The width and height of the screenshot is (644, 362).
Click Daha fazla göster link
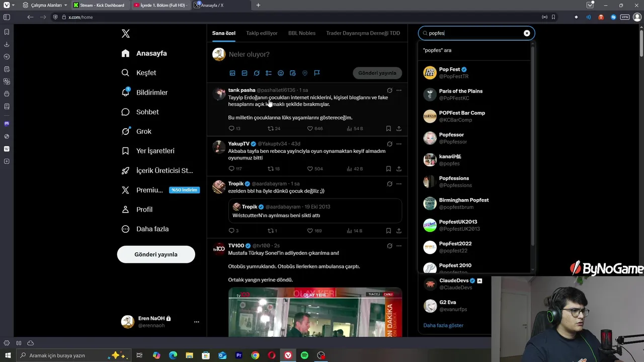(443, 325)
